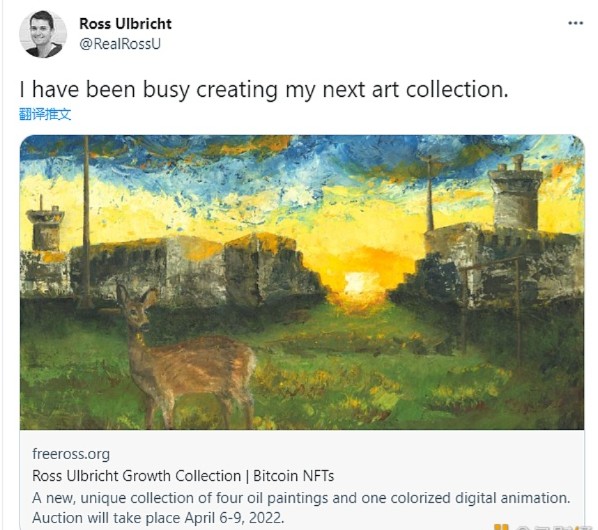Click the right stone tower in the painting

tap(516, 196)
